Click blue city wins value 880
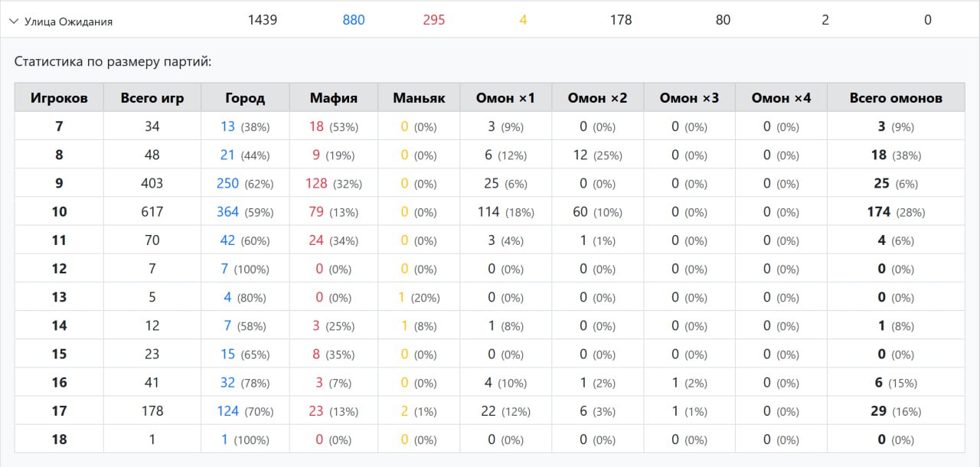The image size is (980, 467). (354, 20)
